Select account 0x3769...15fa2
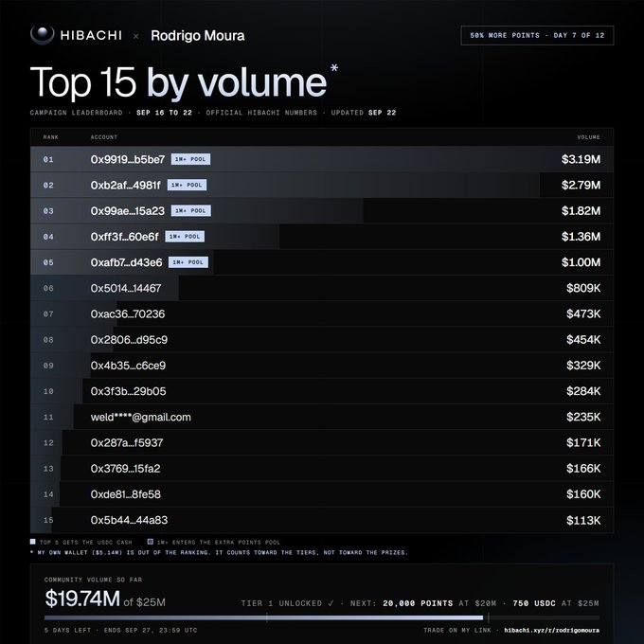Viewport: 644px width, 644px height. coord(126,469)
